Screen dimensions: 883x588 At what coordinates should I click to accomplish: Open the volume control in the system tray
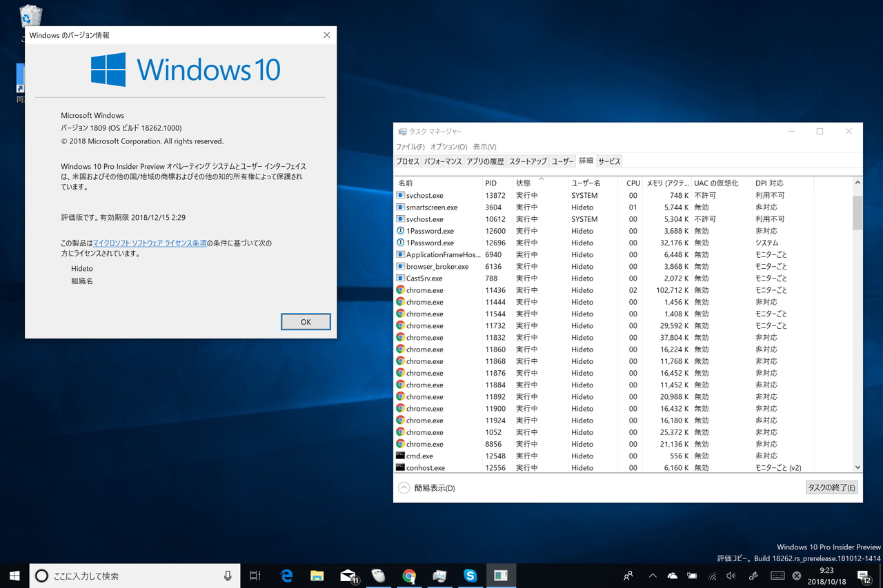coord(731,576)
